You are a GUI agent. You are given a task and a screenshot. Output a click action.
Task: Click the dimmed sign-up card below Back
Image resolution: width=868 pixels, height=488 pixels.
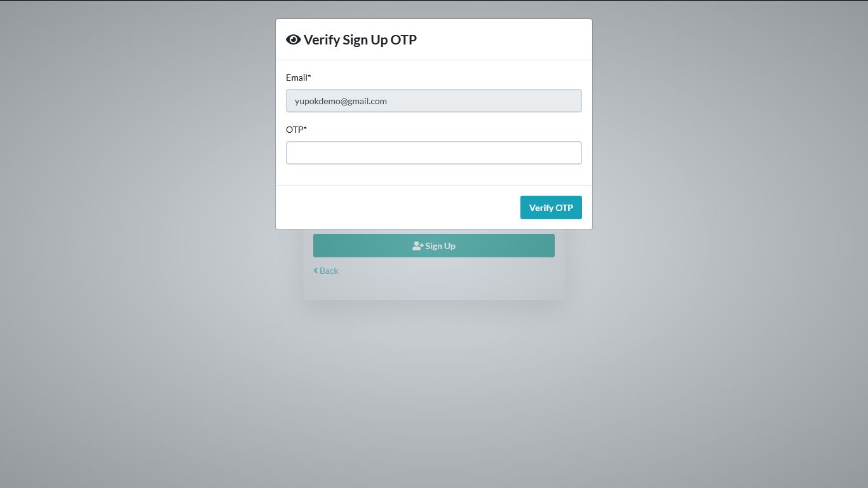pyautogui.click(x=433, y=288)
